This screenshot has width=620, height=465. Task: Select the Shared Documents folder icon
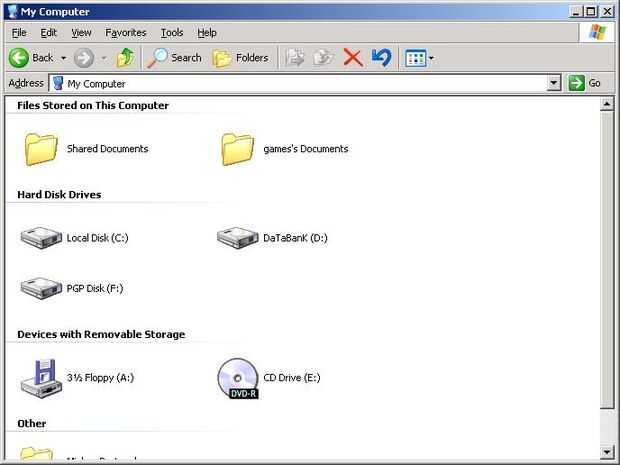tap(41, 149)
